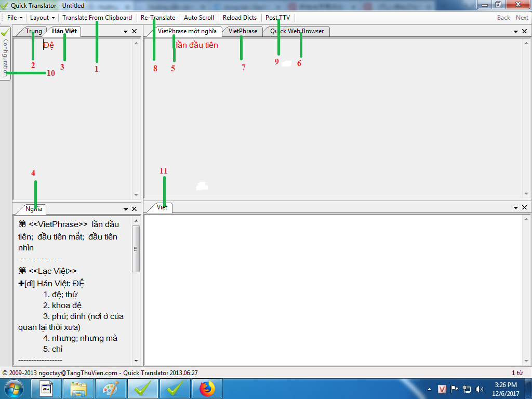Click the network icon in system tray
This screenshot has height=399, width=532.
(x=467, y=389)
